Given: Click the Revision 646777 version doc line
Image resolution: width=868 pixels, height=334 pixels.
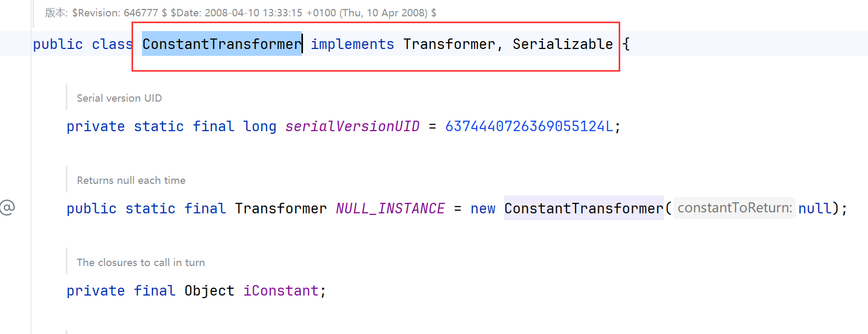Looking at the screenshot, I should point(241,13).
